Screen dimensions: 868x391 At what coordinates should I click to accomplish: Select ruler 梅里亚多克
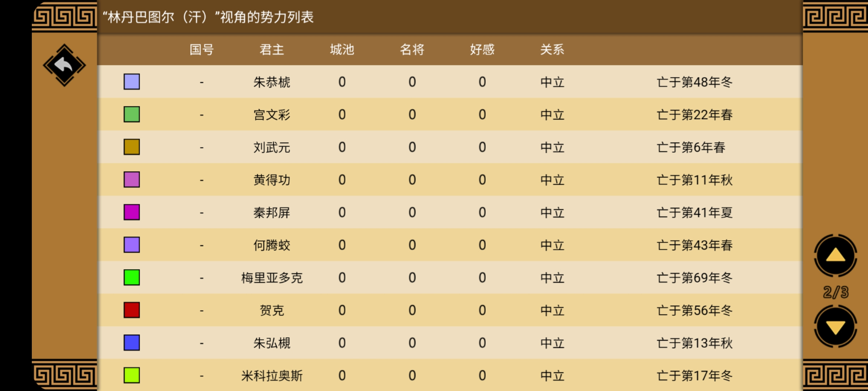[272, 278]
